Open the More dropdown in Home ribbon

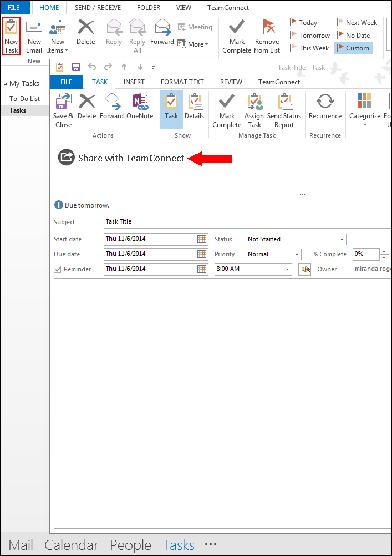pyautogui.click(x=193, y=44)
